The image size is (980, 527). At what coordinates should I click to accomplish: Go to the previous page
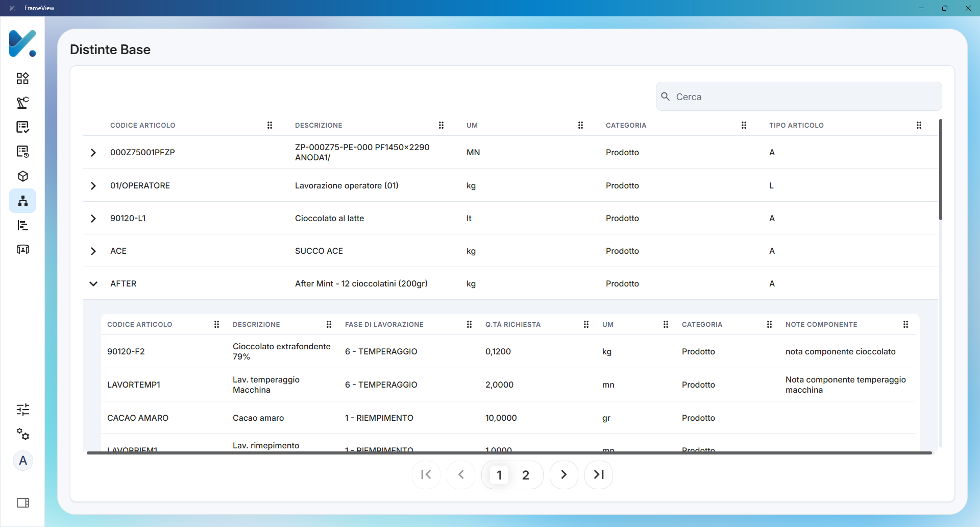[x=461, y=475]
